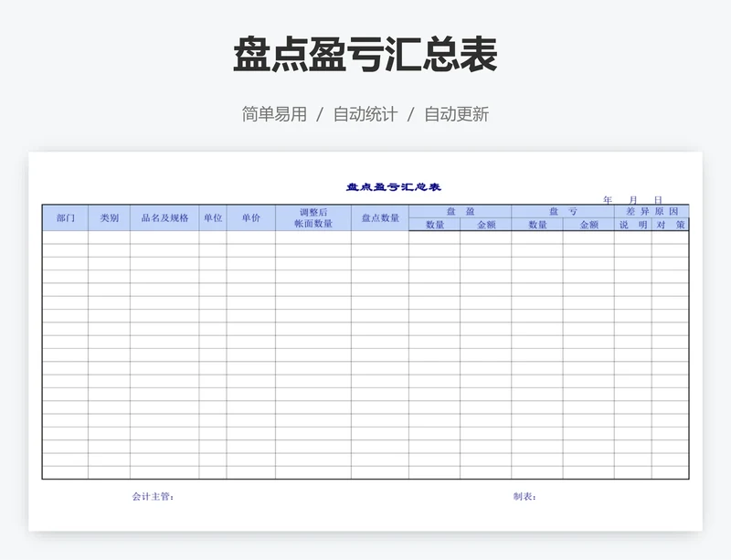731x560 pixels.
Task: Click the 日 date label
Action: click(658, 200)
